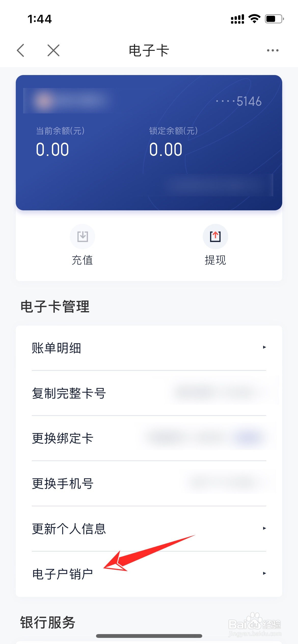This screenshot has height=644, width=298.
Task: Tap the blue electronic card banner
Action: pyautogui.click(x=149, y=142)
